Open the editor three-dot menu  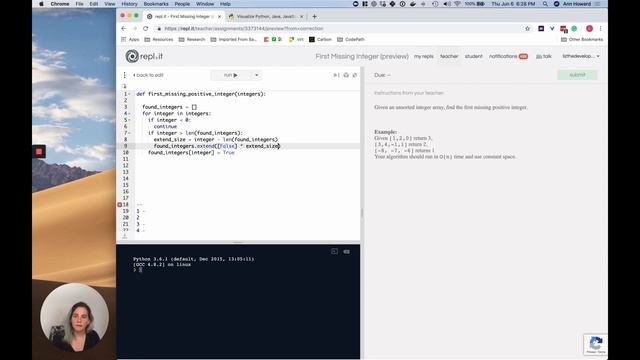124,75
